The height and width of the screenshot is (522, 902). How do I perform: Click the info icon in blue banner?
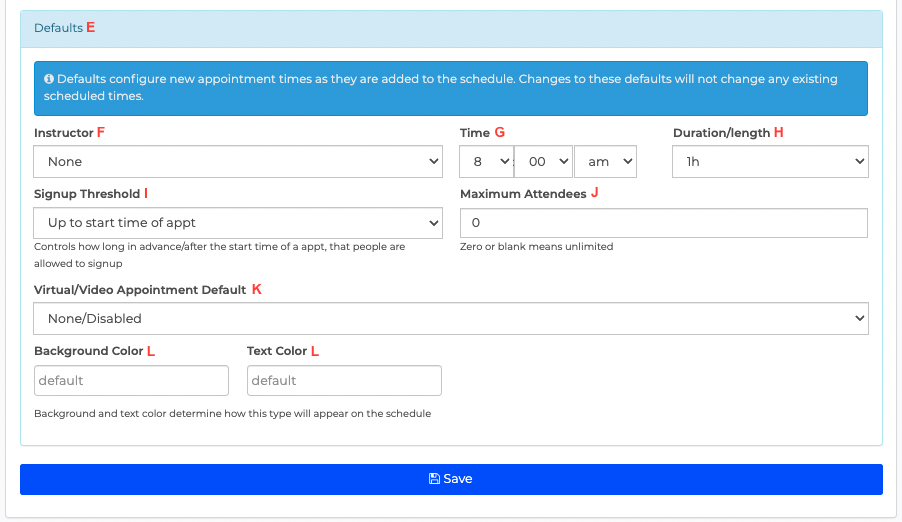(x=49, y=79)
